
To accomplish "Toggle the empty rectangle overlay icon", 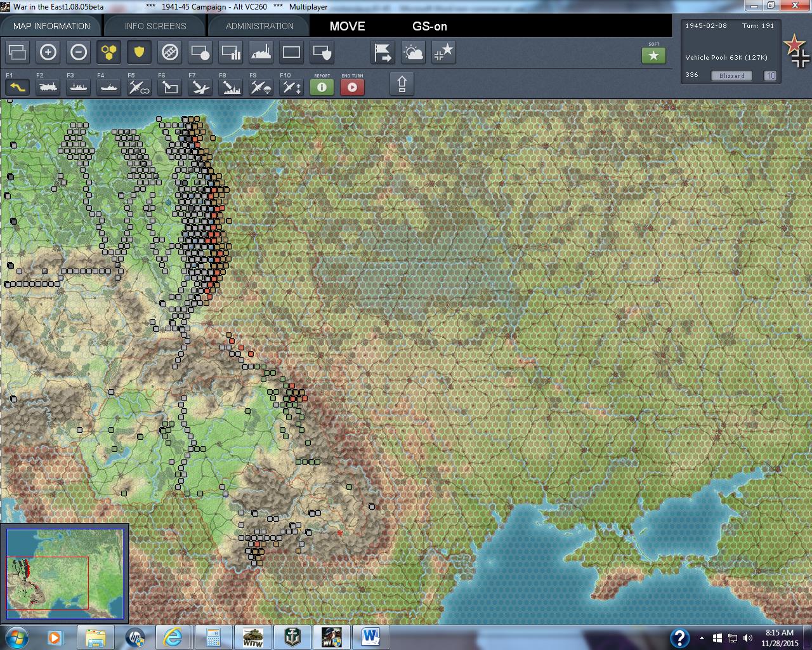I will click(x=292, y=52).
